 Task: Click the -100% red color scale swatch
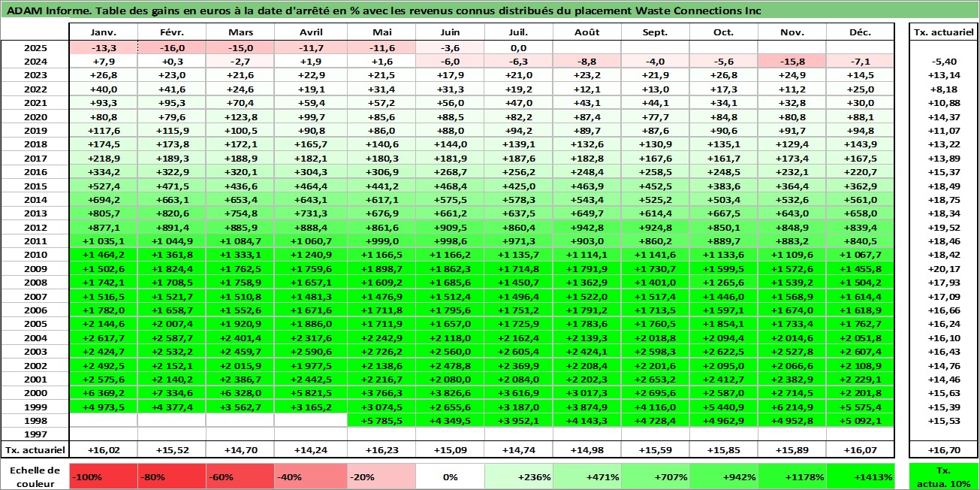click(103, 476)
